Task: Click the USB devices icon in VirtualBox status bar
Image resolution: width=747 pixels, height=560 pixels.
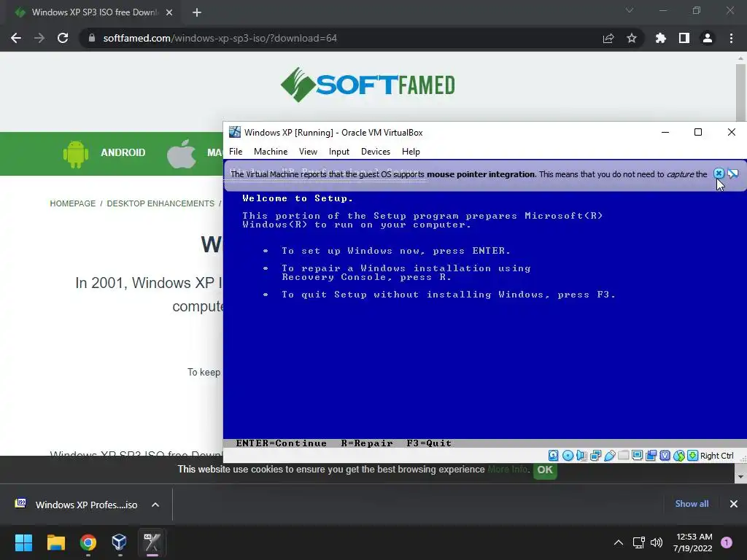Action: pyautogui.click(x=609, y=456)
